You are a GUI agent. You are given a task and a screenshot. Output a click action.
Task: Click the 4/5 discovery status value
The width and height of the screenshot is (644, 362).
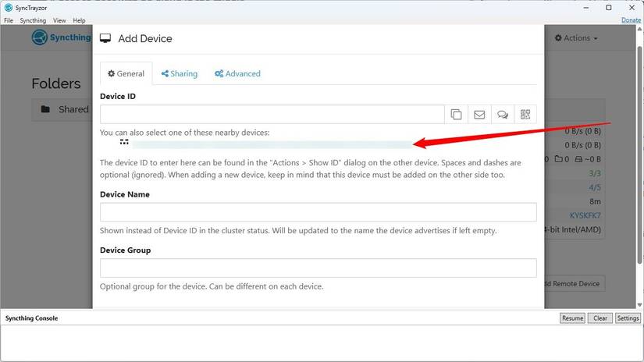pyautogui.click(x=595, y=187)
